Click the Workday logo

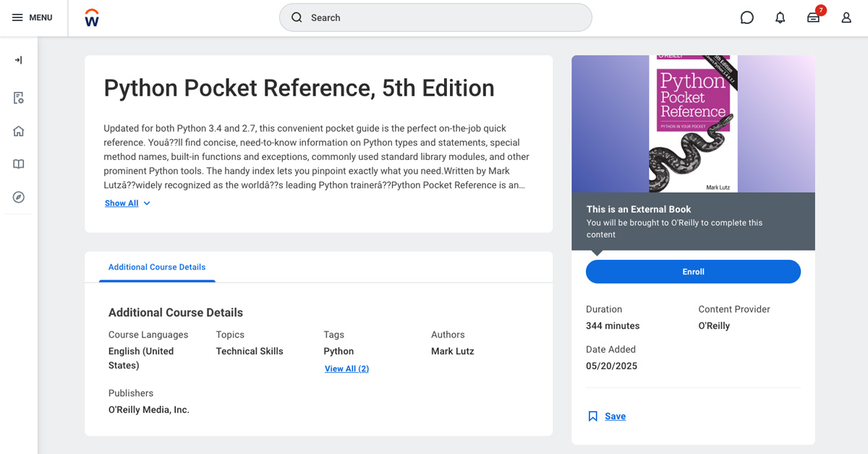click(92, 17)
